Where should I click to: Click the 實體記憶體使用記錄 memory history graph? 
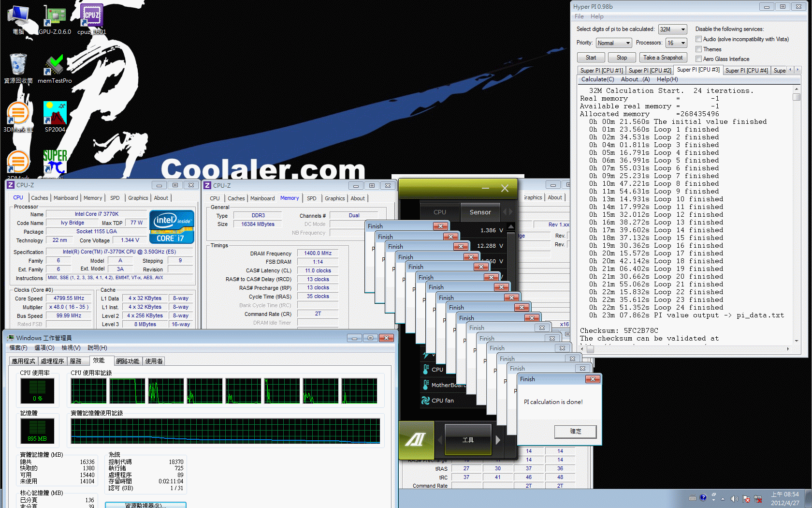coord(225,431)
